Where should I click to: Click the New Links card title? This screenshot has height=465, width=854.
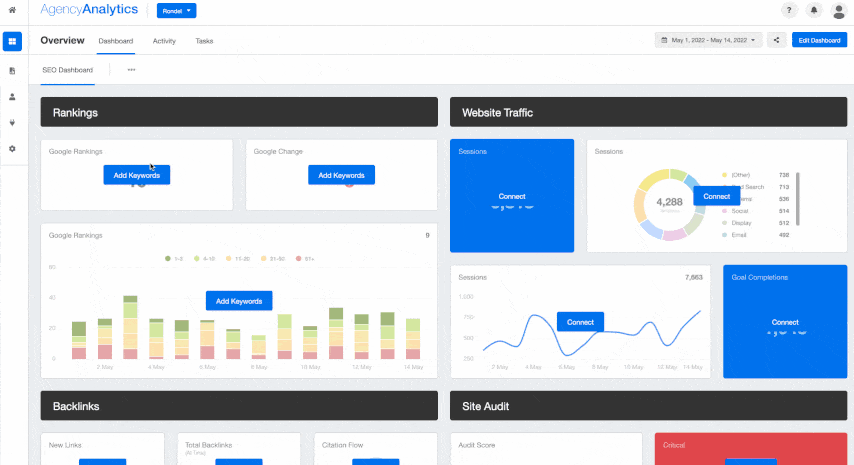[65, 445]
